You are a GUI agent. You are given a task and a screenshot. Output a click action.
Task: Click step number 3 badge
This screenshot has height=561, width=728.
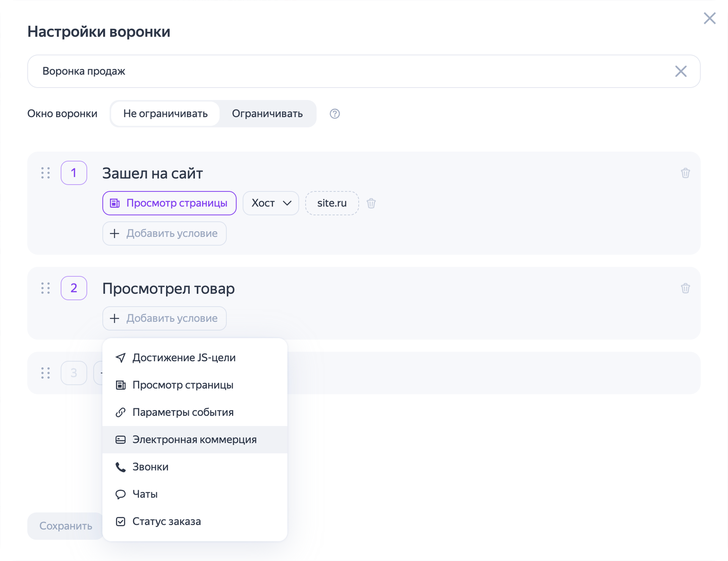tap(74, 373)
